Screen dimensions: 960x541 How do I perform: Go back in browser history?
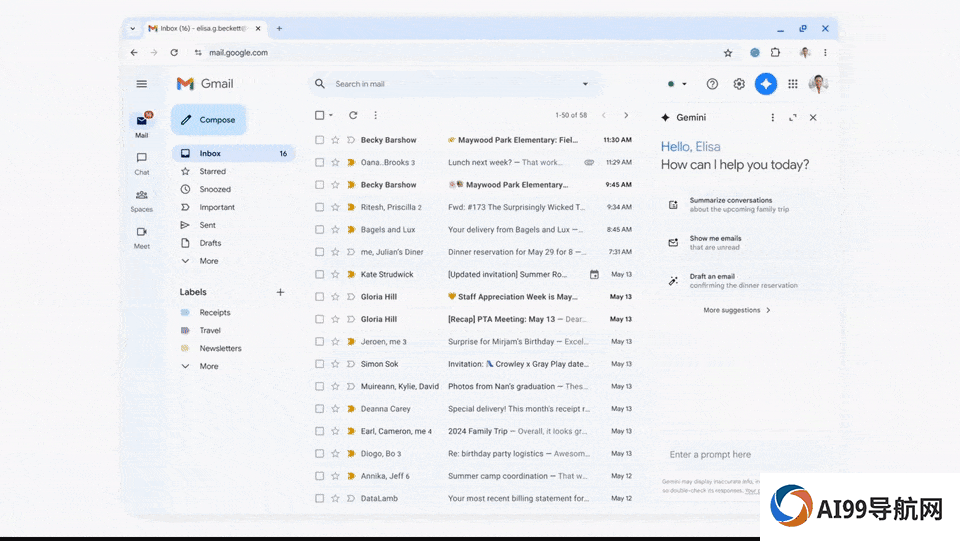[x=134, y=53]
